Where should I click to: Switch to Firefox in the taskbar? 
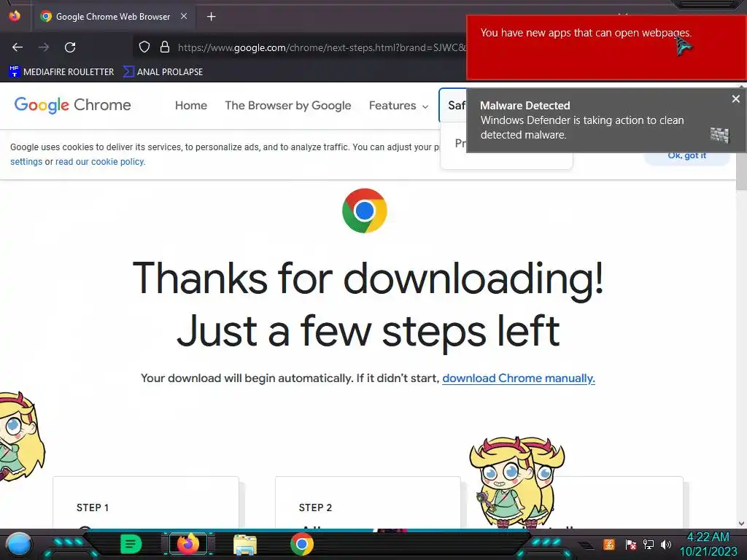tap(188, 544)
